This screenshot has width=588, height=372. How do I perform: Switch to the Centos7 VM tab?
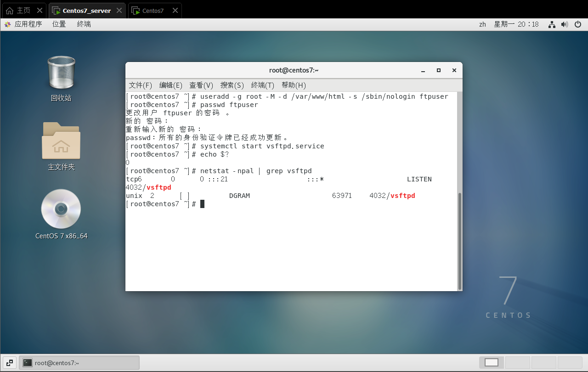point(153,11)
